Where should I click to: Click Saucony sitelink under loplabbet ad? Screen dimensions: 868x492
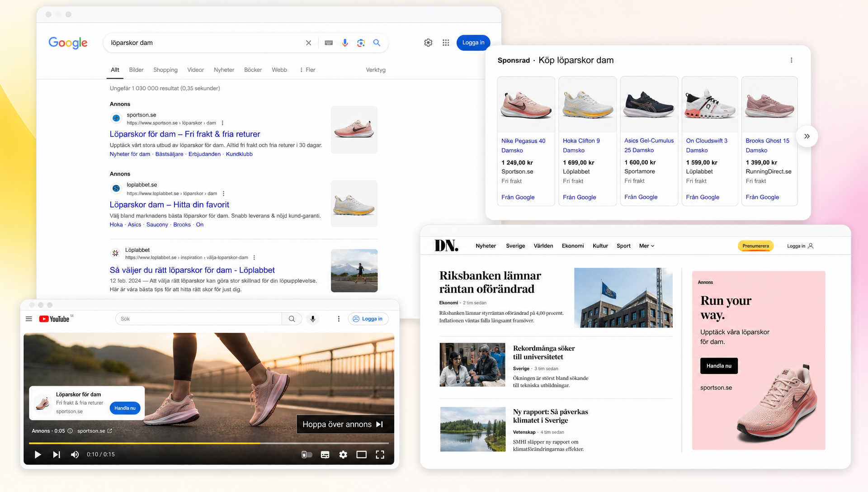[157, 225]
